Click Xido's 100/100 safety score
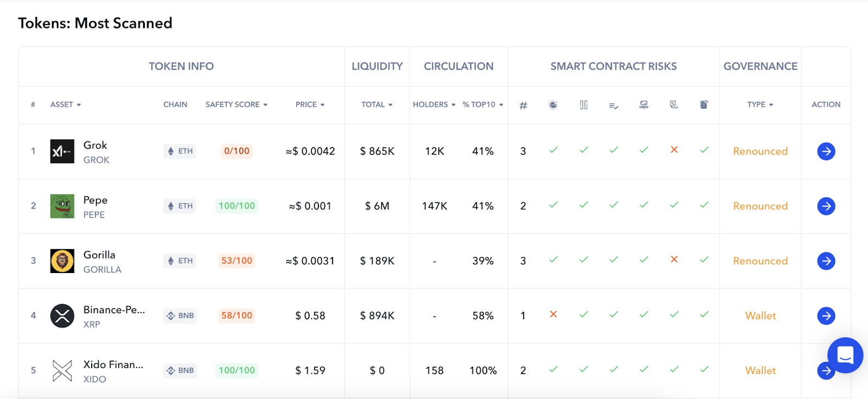This screenshot has width=868, height=399. (x=237, y=371)
